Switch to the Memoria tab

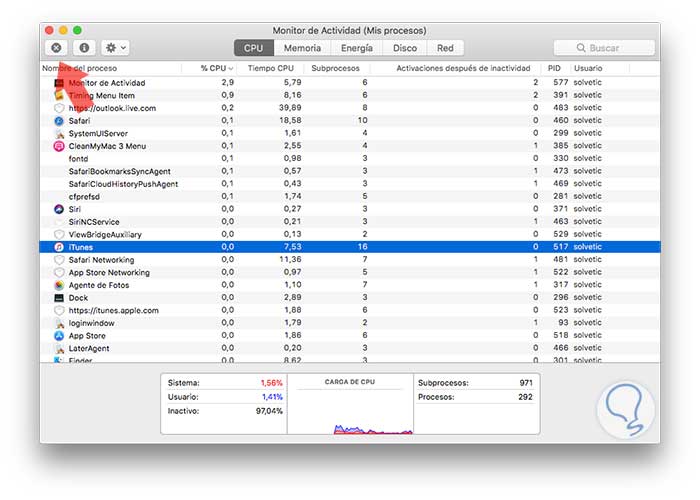[x=302, y=48]
